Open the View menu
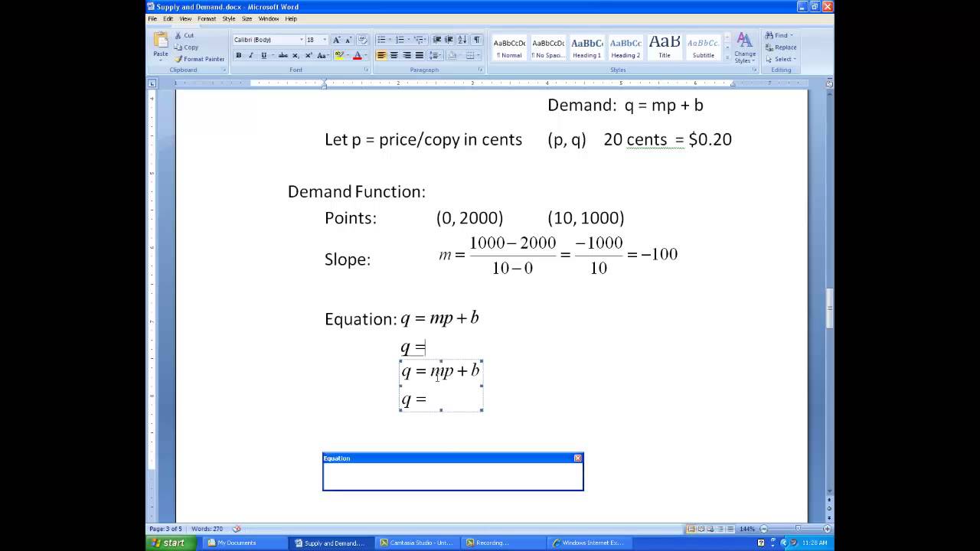This screenshot has width=980, height=551. click(185, 18)
